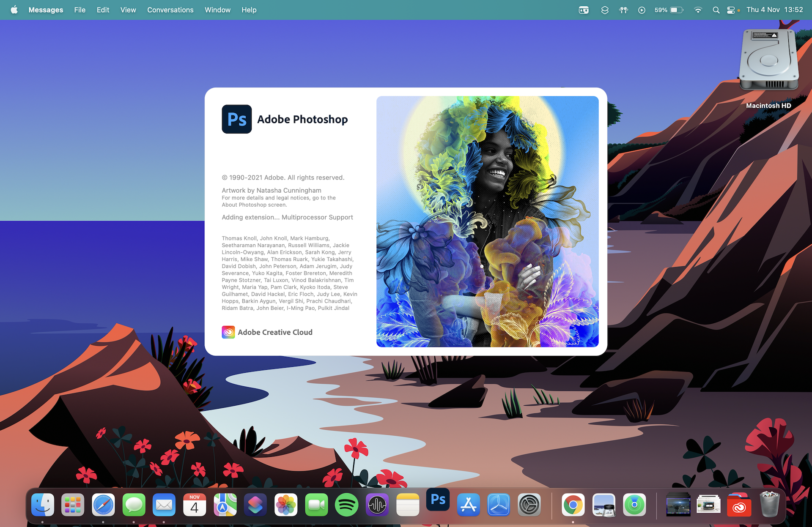
Task: Click the Ps logo on the splash screen
Action: [x=237, y=119]
